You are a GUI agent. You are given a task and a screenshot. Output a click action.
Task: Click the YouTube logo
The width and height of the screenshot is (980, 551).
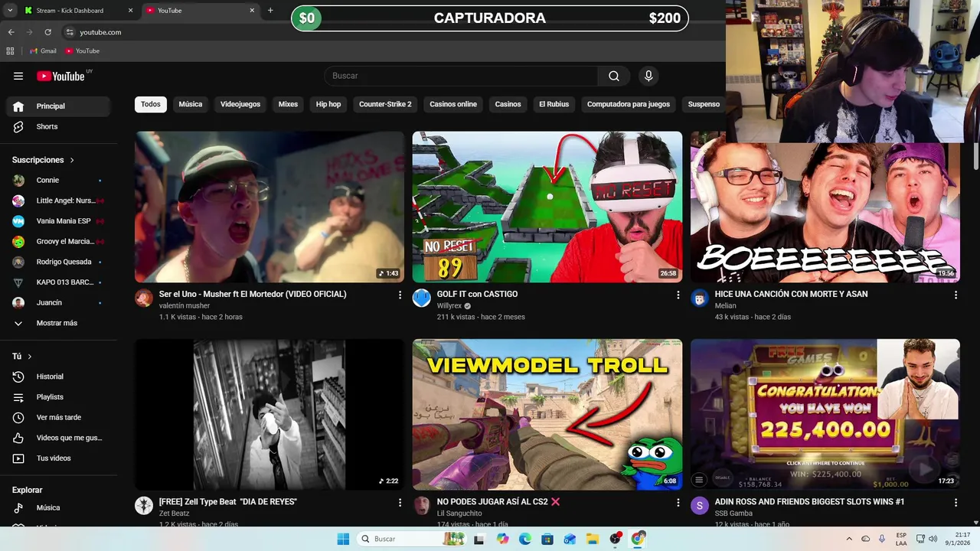60,76
